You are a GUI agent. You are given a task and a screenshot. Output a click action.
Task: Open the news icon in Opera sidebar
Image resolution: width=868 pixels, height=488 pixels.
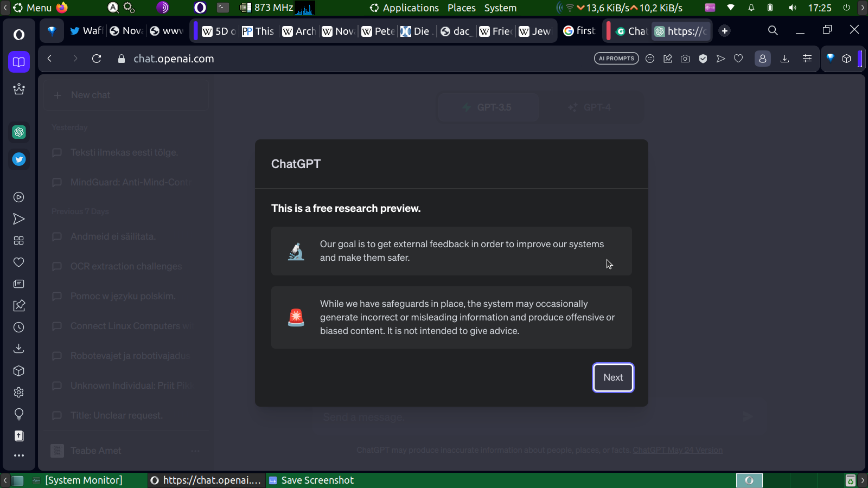click(19, 284)
